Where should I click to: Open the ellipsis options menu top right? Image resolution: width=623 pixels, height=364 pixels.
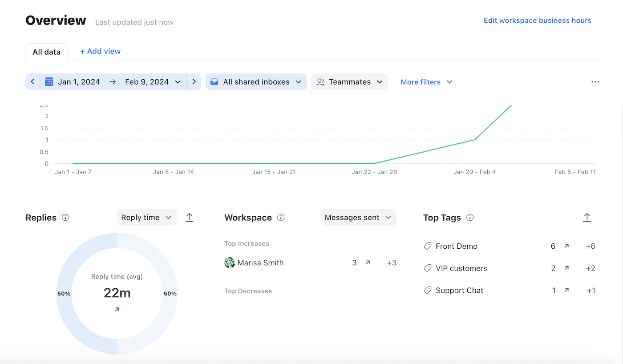(595, 81)
